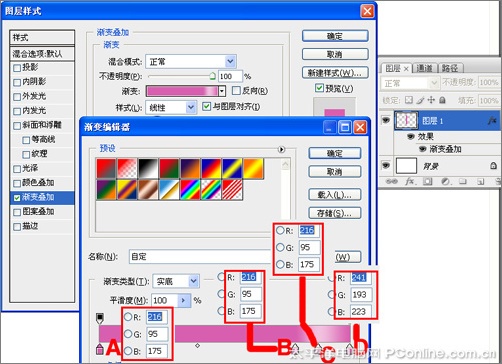Click 存储(S)... save button
The height and width of the screenshot is (364, 502).
335,213
